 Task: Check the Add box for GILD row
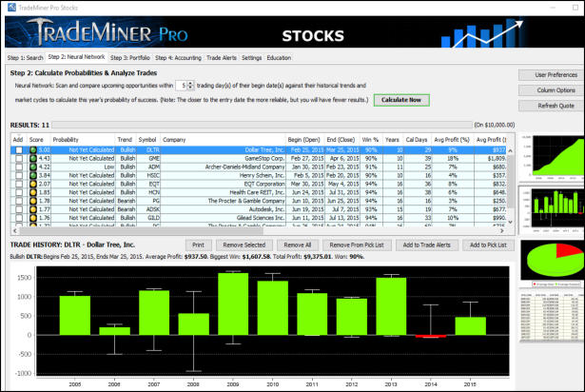19,218
